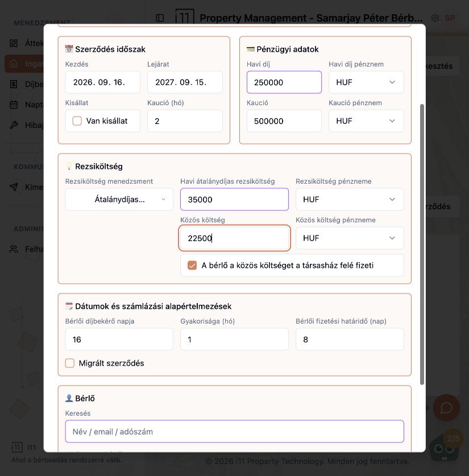This screenshot has width=469, height=476.
Task: Click the sidebar toggle panel icon
Action: click(160, 18)
